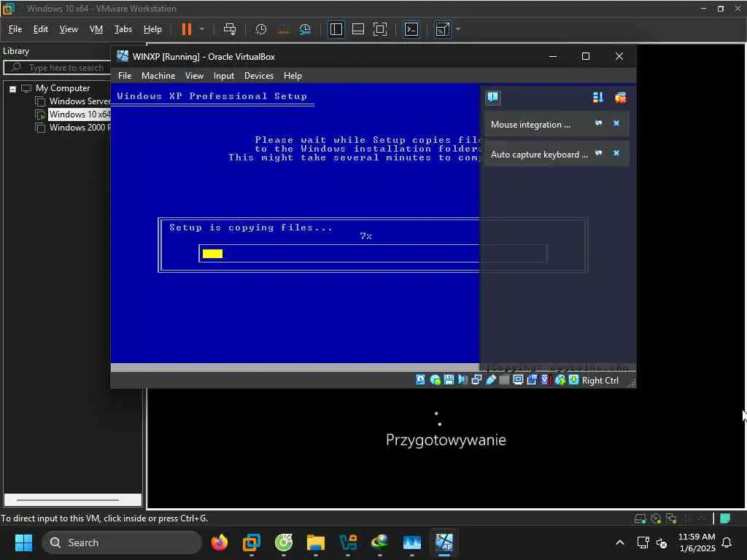Take a snapshot using VMware toolbar clock icon
The width and height of the screenshot is (747, 560).
point(260,29)
